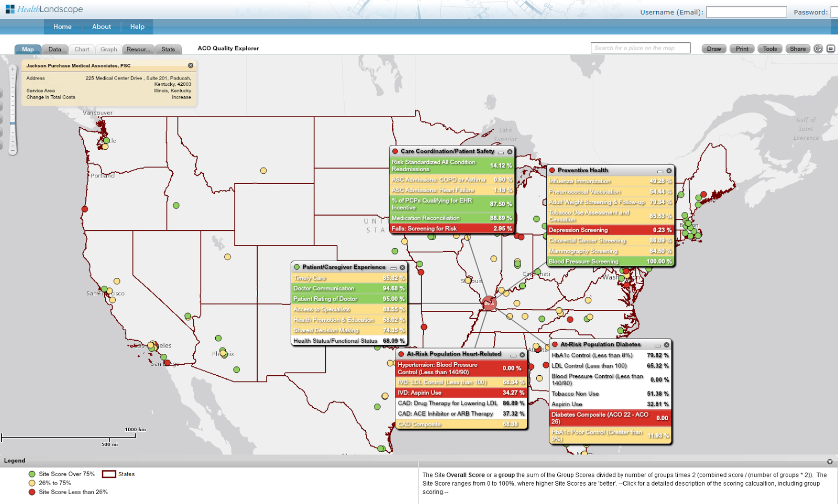This screenshot has height=504, width=838.
Task: Click the HealthLandscape logo icon
Action: tap(9, 8)
